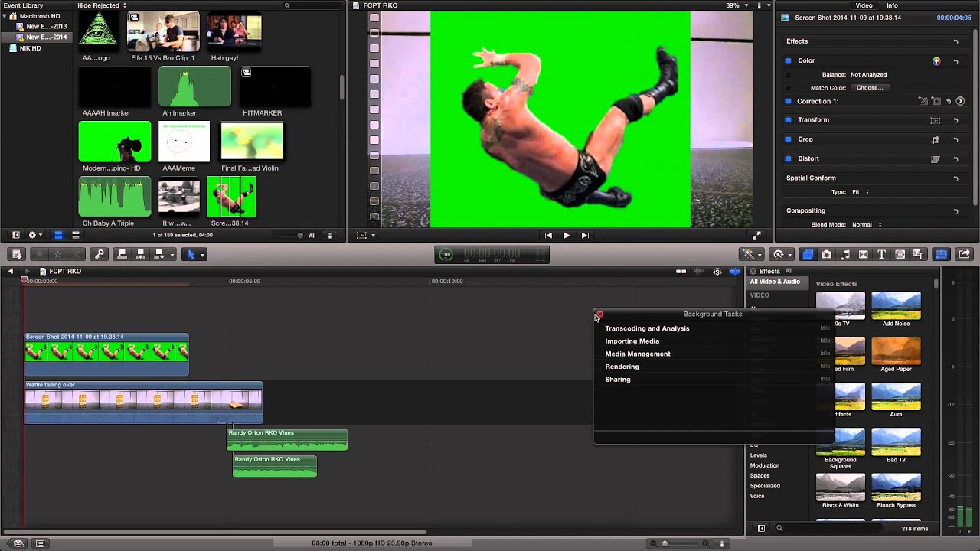Toggle viewer full screen icon
This screenshot has width=980, height=551.
(x=757, y=236)
